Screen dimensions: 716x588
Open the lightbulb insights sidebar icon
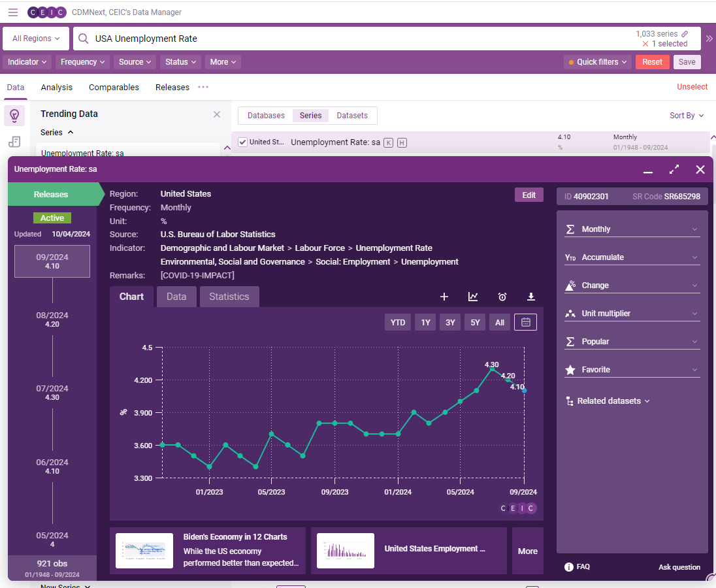[x=14, y=115]
